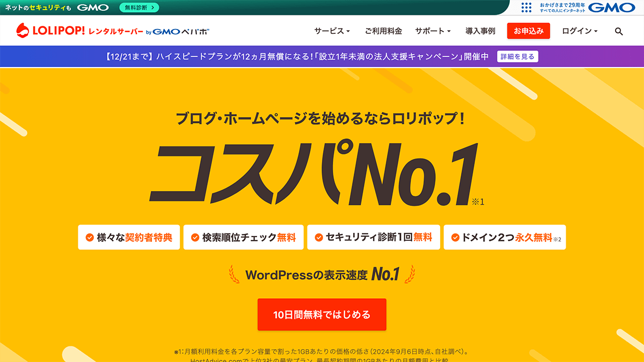Click the 検索順位チェック無料 badge

click(x=244, y=237)
